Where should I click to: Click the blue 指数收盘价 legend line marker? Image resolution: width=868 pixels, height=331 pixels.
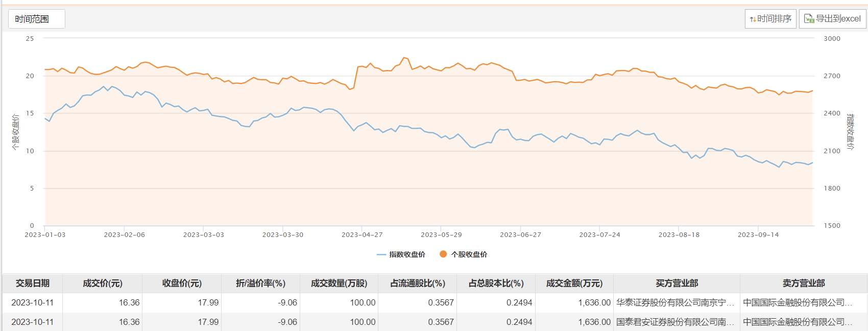[381, 254]
